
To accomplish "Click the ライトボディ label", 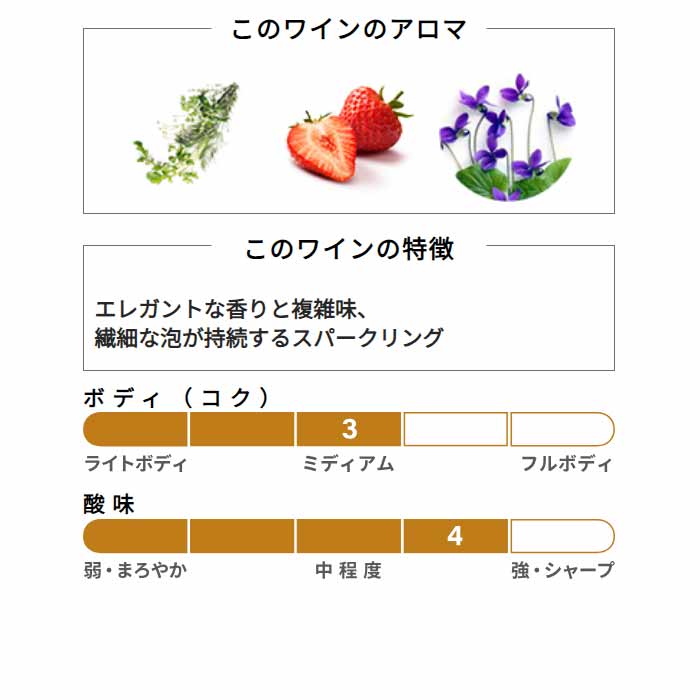I will (135, 464).
